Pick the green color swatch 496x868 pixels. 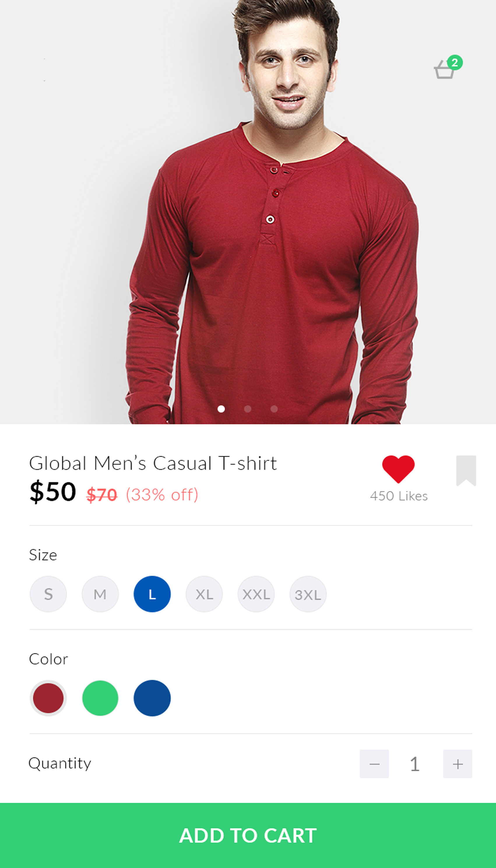tap(100, 698)
